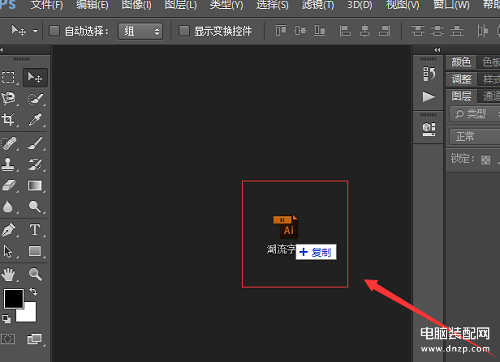The width and height of the screenshot is (500, 362).
Task: Click align horizontal centers icon
Action: pyautogui.click(x=365, y=31)
